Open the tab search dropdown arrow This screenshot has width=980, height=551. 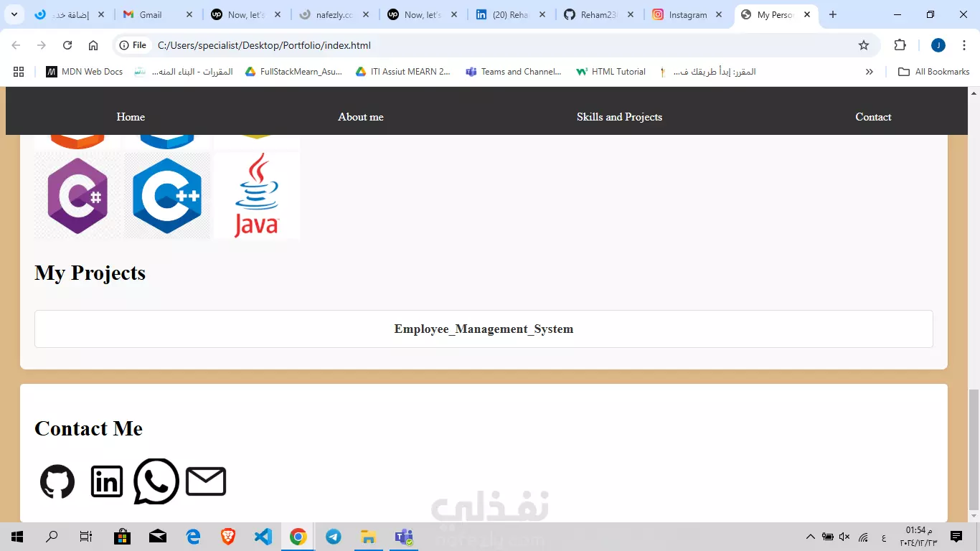pos(14,14)
